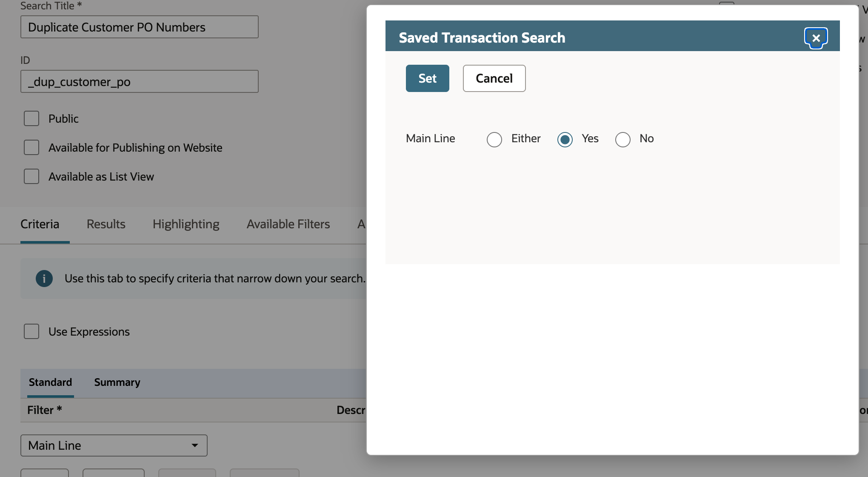The height and width of the screenshot is (477, 868).
Task: Click the Search Title input field
Action: pyautogui.click(x=140, y=27)
